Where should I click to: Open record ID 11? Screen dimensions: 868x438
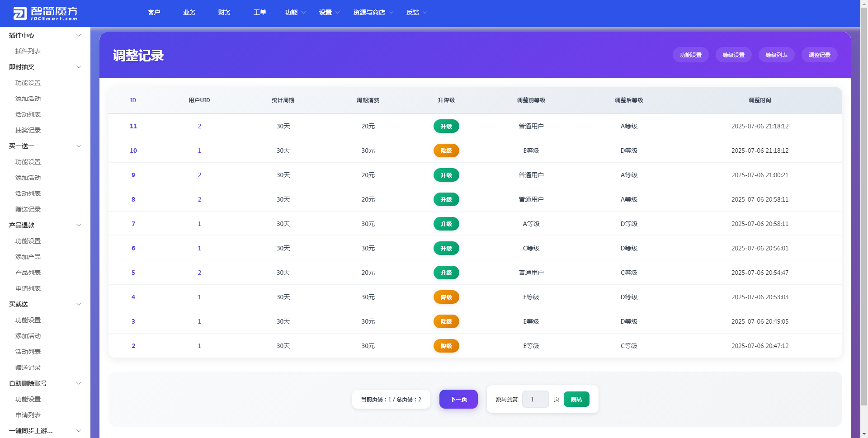(x=133, y=126)
